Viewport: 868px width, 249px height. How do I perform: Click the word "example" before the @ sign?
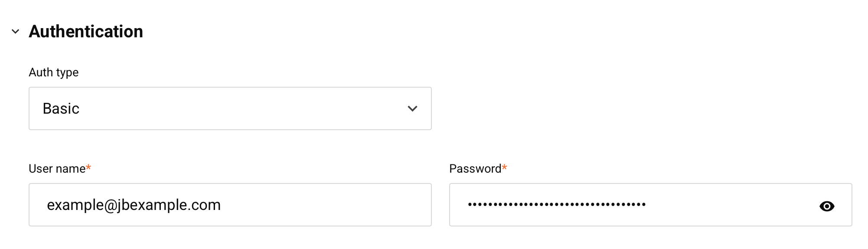(75, 205)
